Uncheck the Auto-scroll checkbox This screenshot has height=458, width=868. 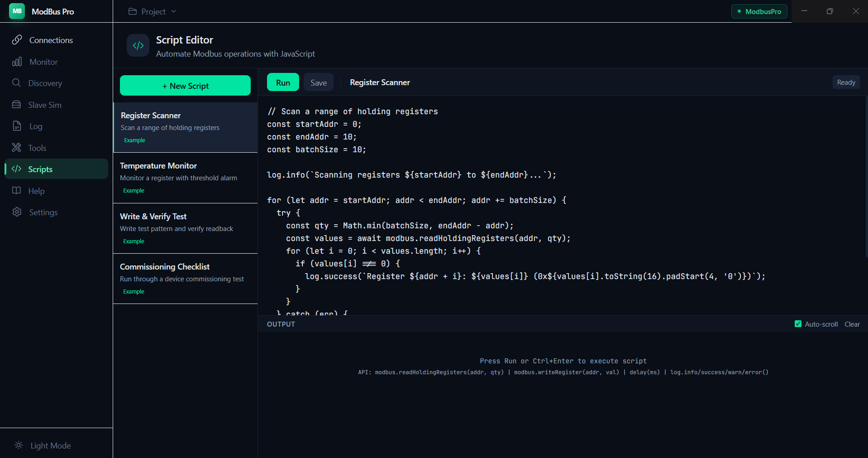click(x=798, y=324)
